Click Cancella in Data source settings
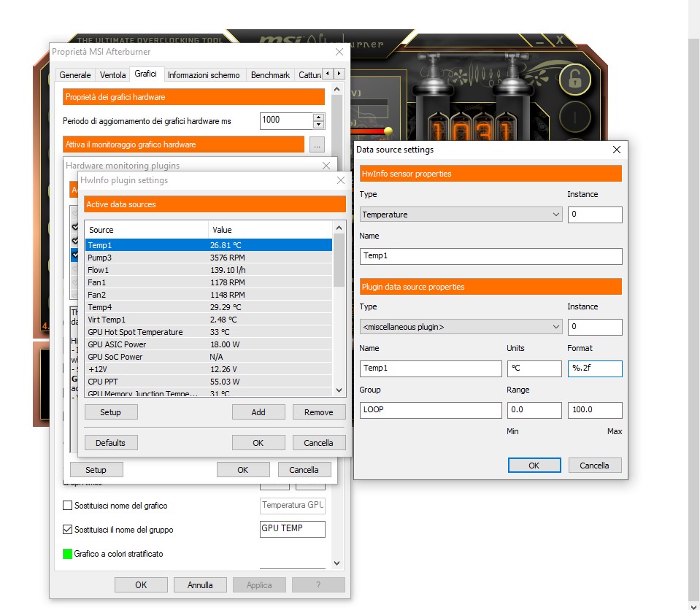700x610 pixels. click(x=594, y=466)
